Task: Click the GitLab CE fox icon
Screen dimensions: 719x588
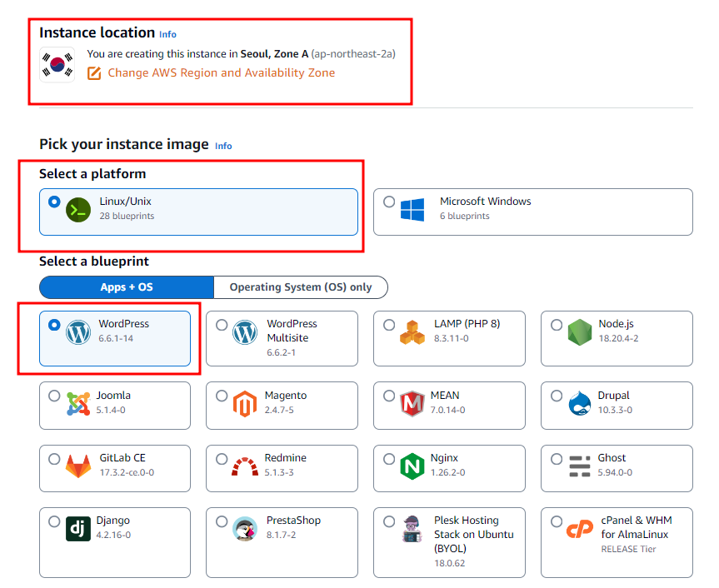Action: (x=78, y=466)
